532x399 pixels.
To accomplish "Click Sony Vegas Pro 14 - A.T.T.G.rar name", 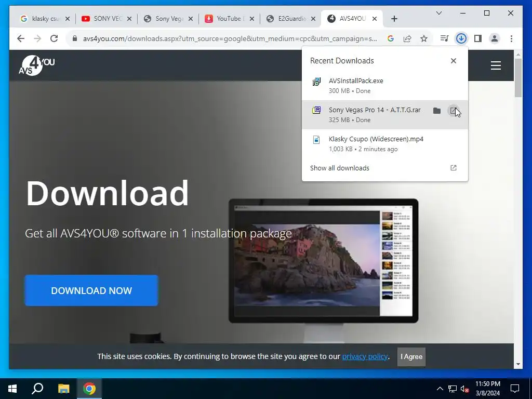I will (x=374, y=110).
